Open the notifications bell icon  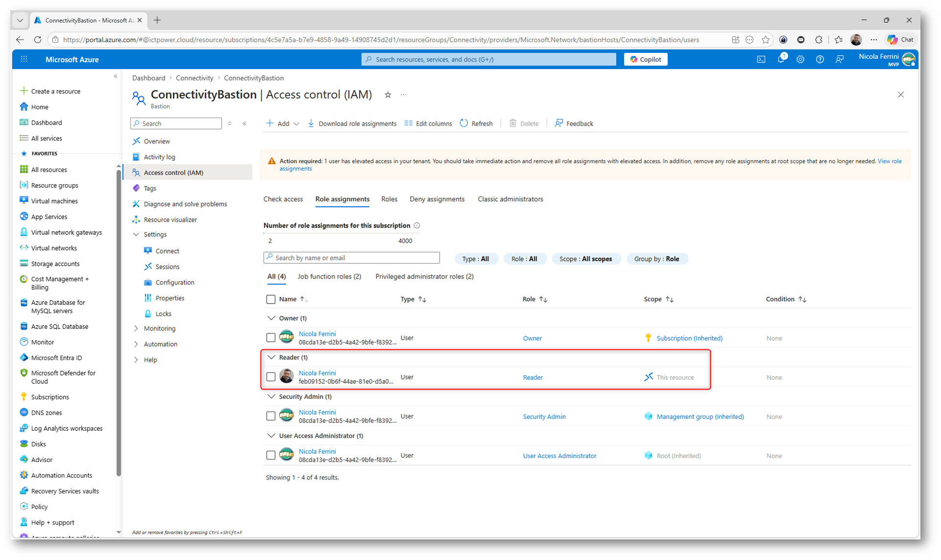[x=780, y=59]
